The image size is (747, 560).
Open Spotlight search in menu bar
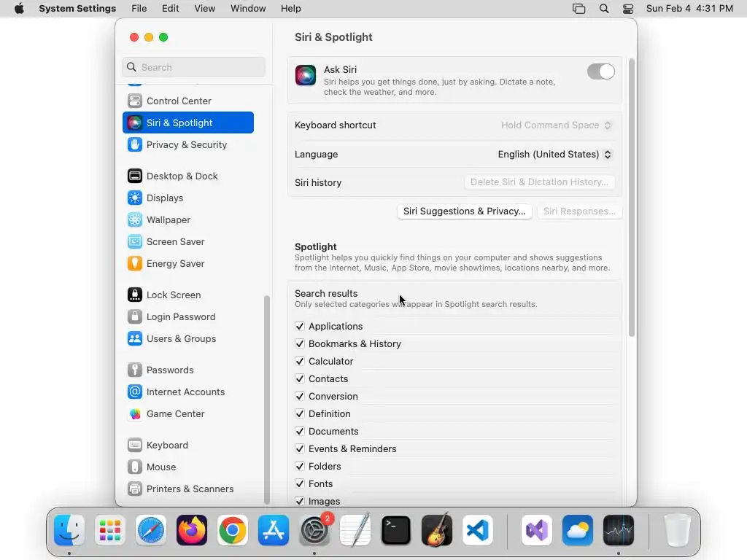point(603,9)
